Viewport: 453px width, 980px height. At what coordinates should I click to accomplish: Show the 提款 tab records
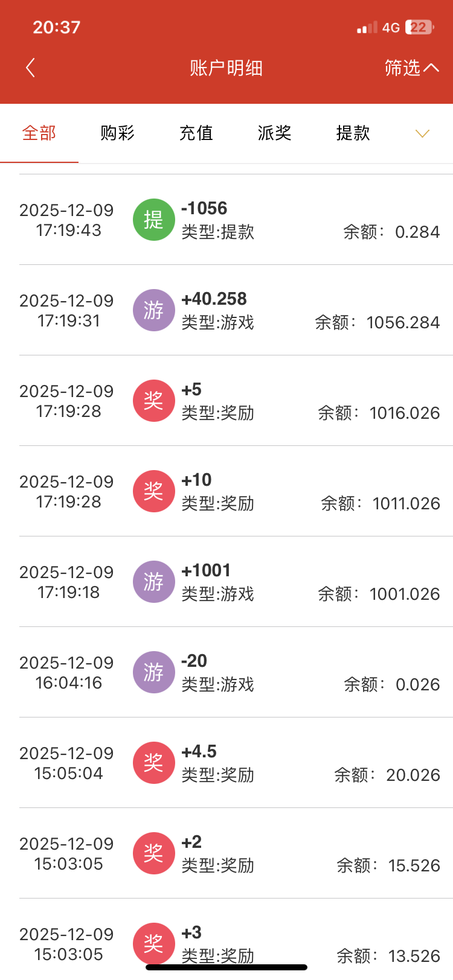coord(353,133)
